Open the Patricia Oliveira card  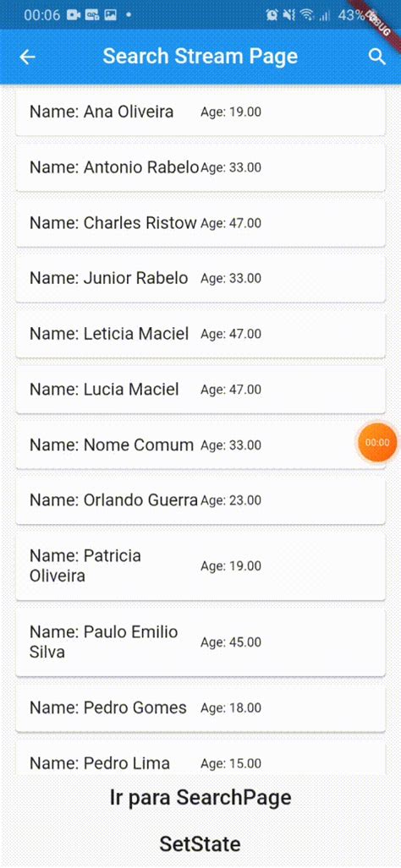click(200, 565)
